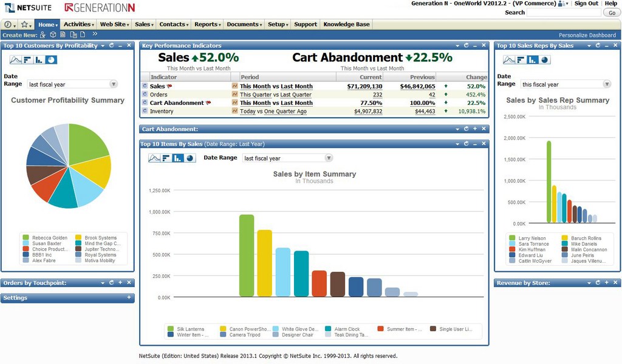Open the Home tab
The height and width of the screenshot is (364, 622).
tap(47, 25)
